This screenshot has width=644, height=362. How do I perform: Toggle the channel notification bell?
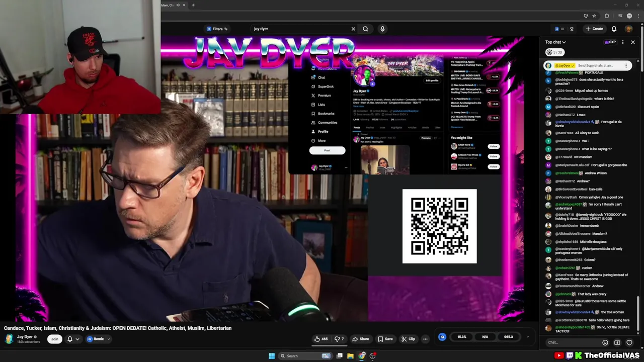pos(70,339)
